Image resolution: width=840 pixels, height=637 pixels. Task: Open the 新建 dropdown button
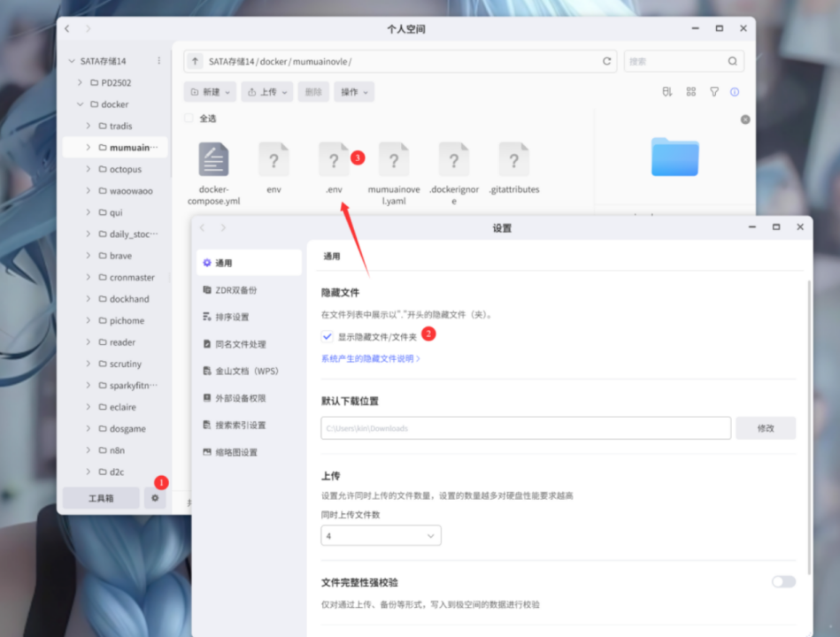[x=210, y=92]
